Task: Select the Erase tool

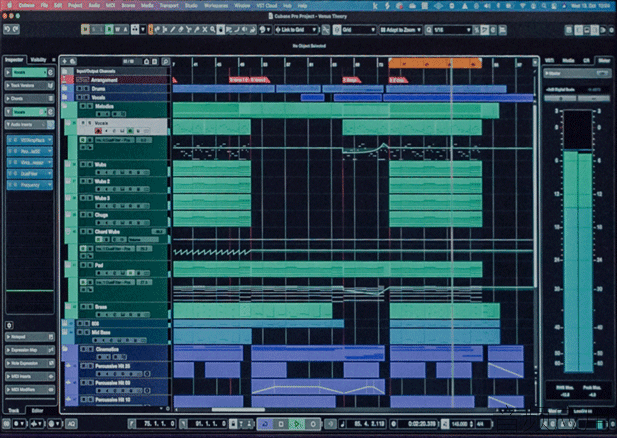Action: click(181, 30)
